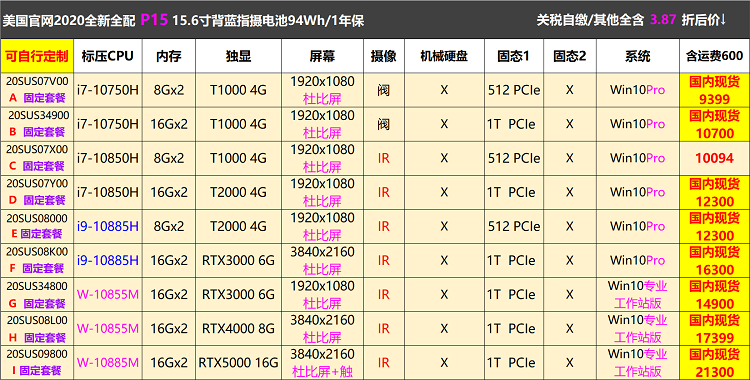
Task: Click the price 14900
Action: (x=715, y=304)
